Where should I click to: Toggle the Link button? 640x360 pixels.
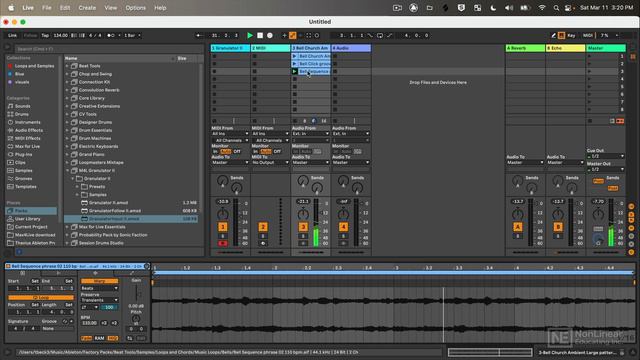click(13, 36)
